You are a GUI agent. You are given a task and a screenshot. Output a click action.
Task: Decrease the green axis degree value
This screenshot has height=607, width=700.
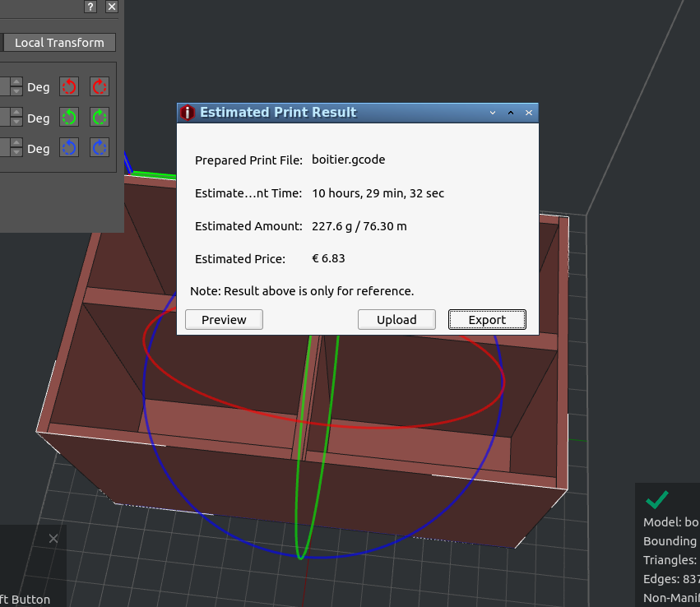[16, 122]
